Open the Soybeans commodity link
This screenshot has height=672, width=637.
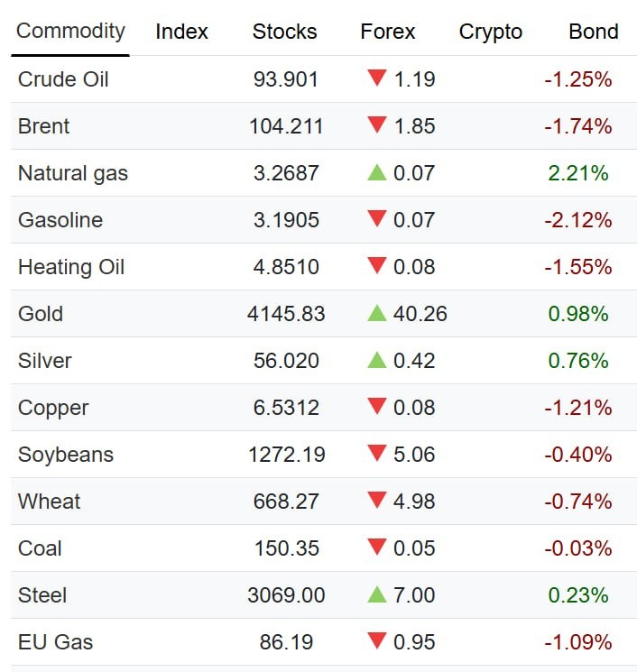(66, 455)
